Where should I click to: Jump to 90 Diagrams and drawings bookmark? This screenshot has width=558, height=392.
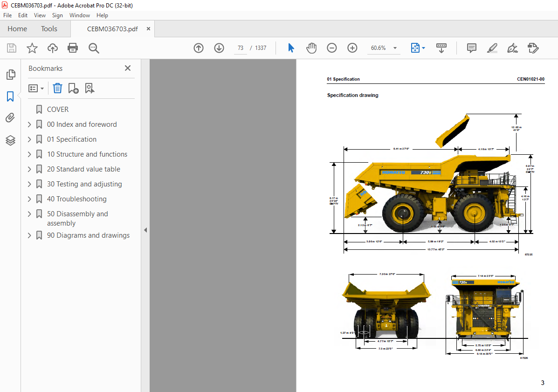coord(88,235)
